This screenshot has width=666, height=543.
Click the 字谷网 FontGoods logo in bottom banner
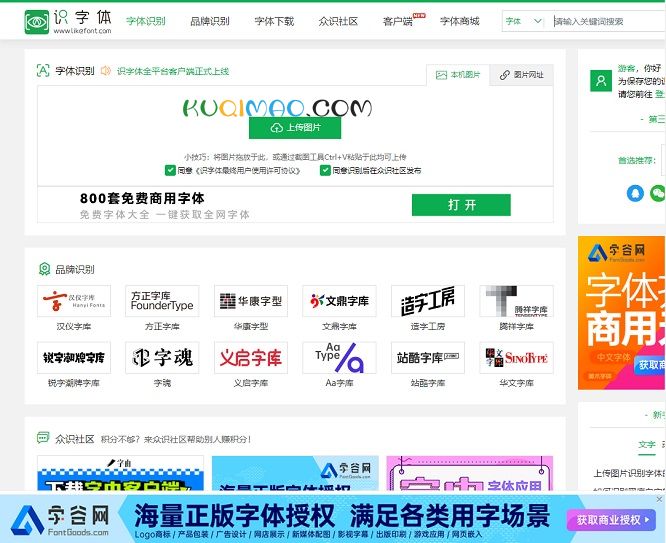[59, 520]
